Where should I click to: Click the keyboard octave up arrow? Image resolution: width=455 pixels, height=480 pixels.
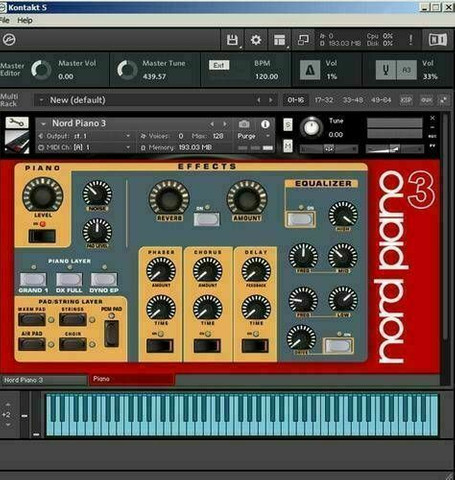point(8,404)
